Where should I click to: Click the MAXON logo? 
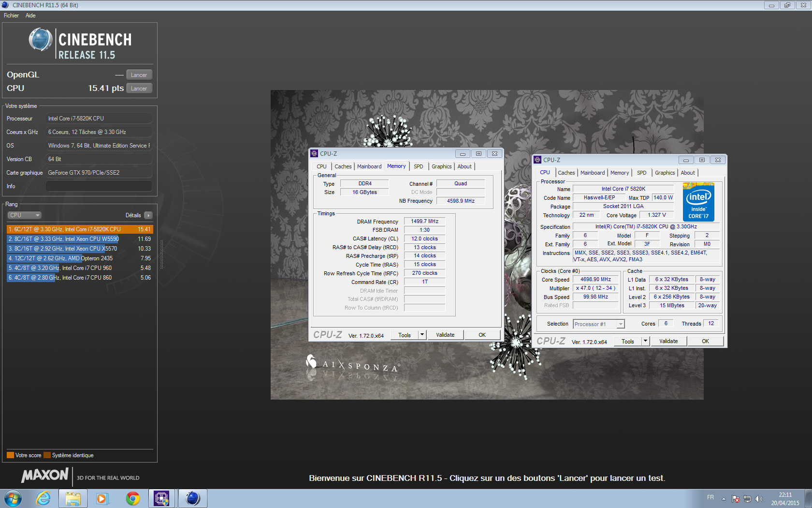(x=45, y=476)
